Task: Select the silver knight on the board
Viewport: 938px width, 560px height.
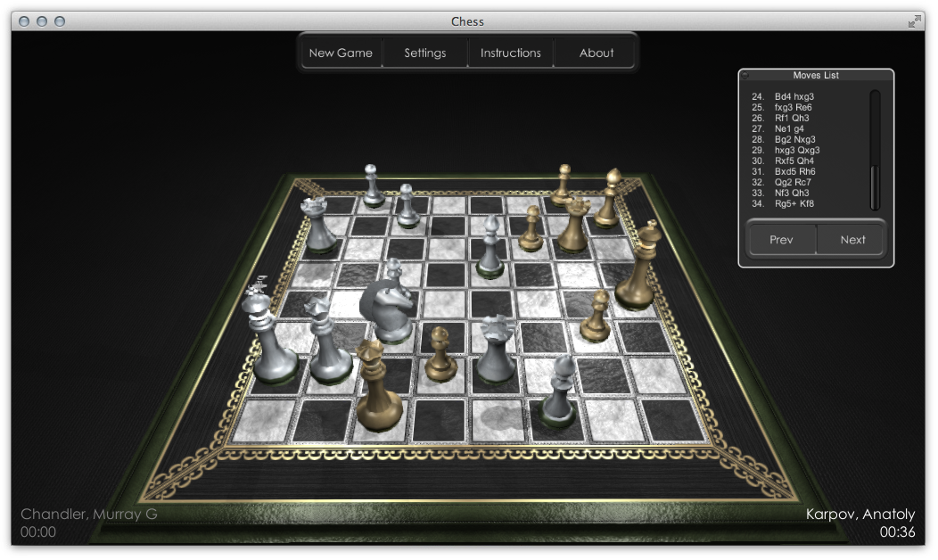Action: click(x=388, y=308)
